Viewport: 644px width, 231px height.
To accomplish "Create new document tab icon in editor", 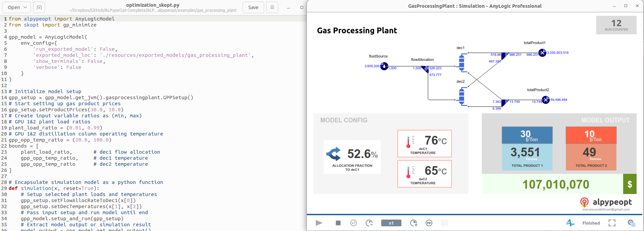I will [39, 7].
